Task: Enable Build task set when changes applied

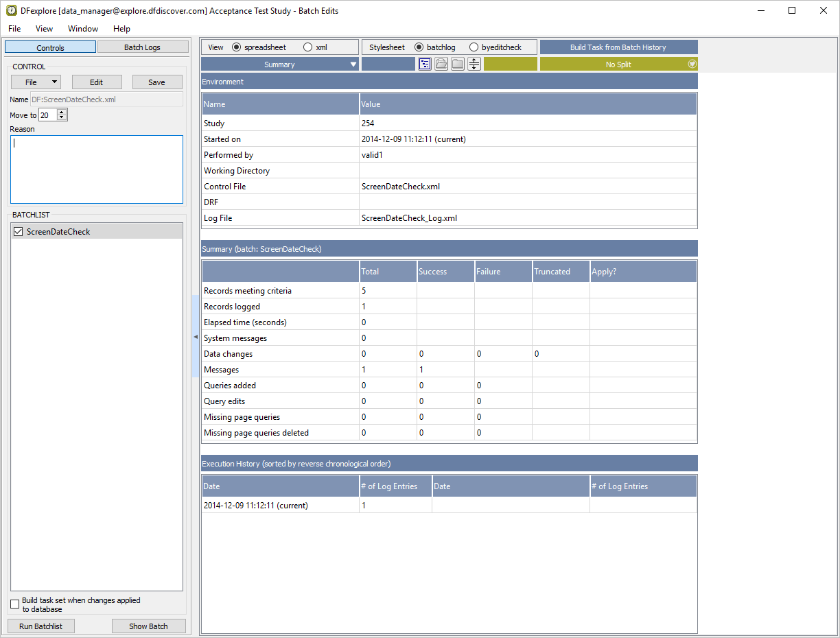Action: pyautogui.click(x=15, y=604)
